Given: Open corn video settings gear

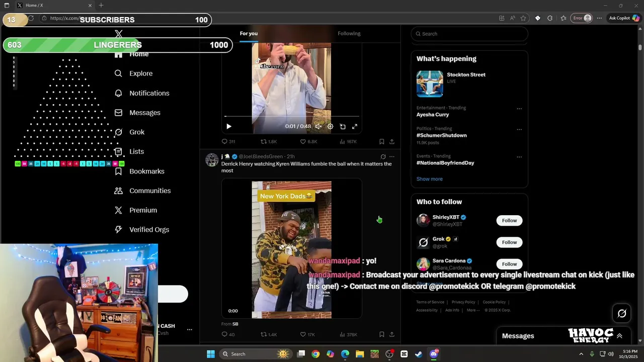Looking at the screenshot, I should (x=330, y=127).
